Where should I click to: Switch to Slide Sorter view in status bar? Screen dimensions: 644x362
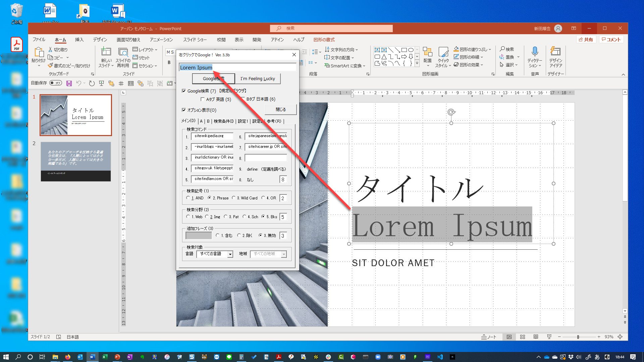point(523,337)
